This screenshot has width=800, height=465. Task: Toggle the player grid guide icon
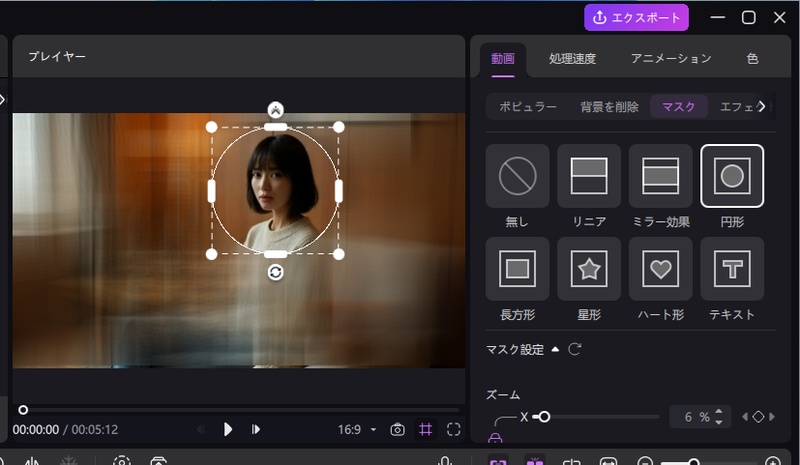426,429
